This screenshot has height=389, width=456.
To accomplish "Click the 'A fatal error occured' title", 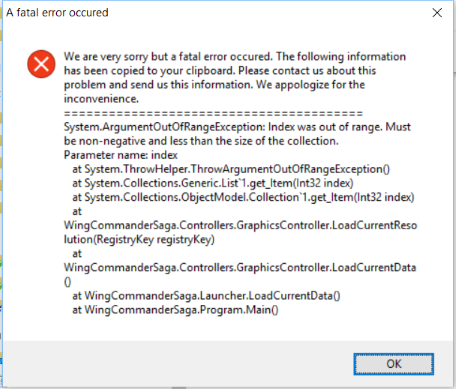I will 57,13.
